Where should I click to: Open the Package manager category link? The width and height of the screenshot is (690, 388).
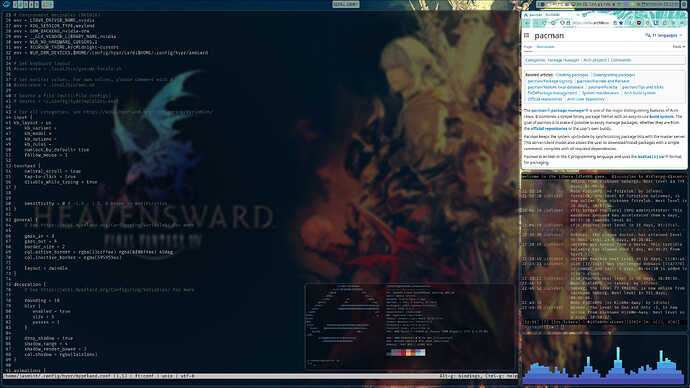click(x=563, y=60)
